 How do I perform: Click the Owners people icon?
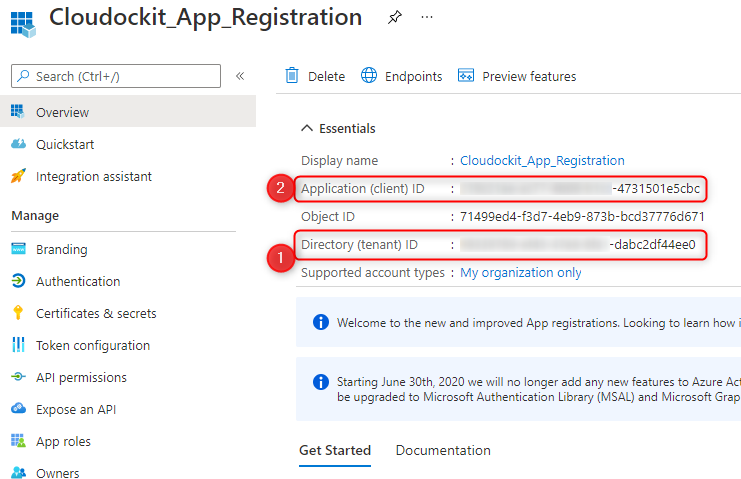click(x=18, y=472)
